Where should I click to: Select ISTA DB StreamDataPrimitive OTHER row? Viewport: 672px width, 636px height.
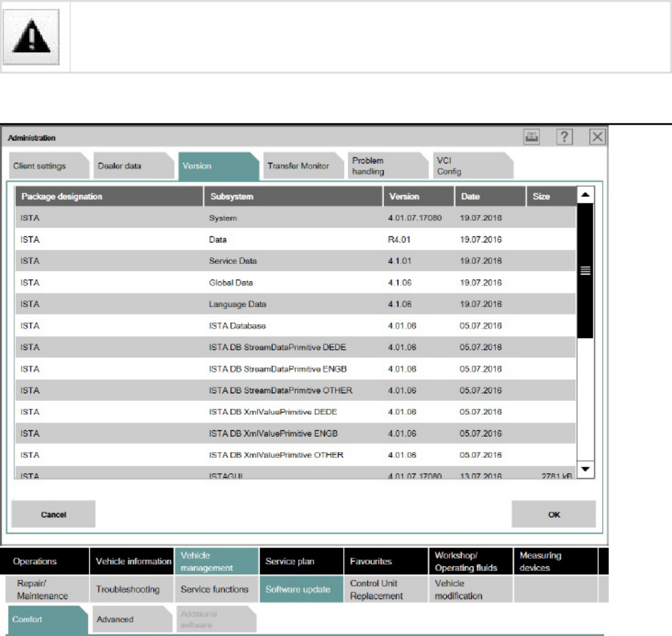295,390
